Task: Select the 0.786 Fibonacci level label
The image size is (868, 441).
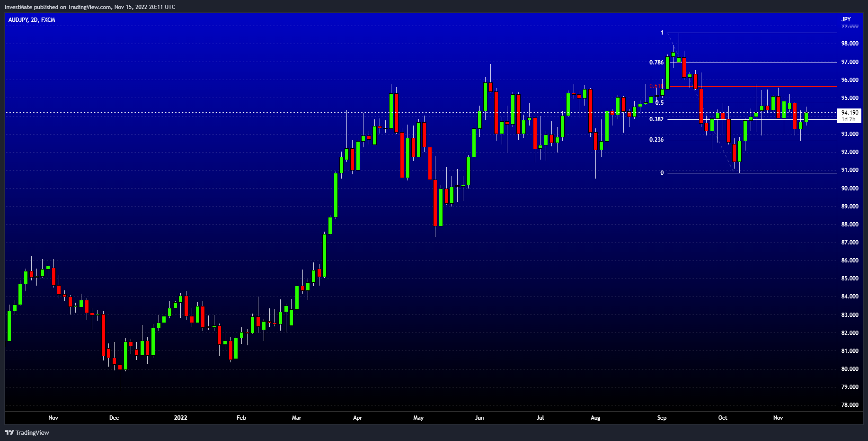Action: (x=656, y=63)
